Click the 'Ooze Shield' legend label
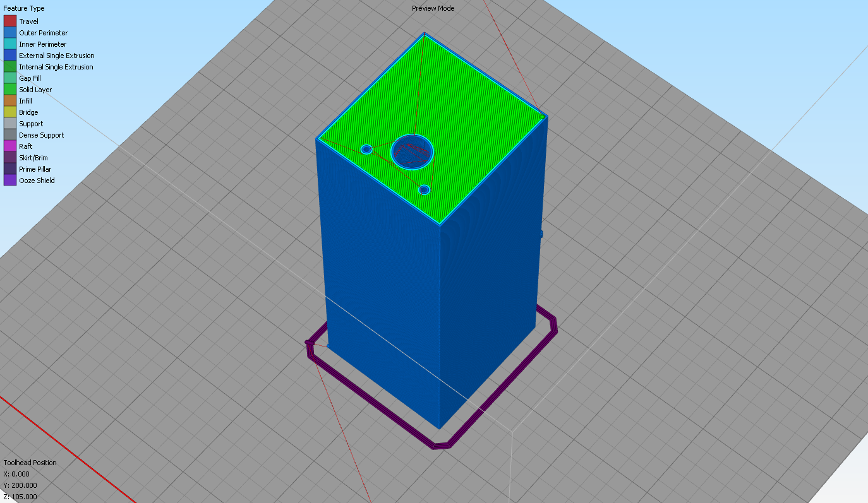 [37, 180]
